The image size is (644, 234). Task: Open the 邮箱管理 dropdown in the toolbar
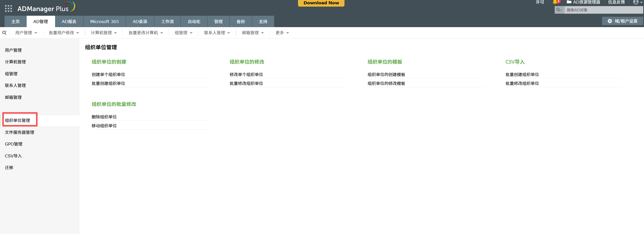coord(253,33)
